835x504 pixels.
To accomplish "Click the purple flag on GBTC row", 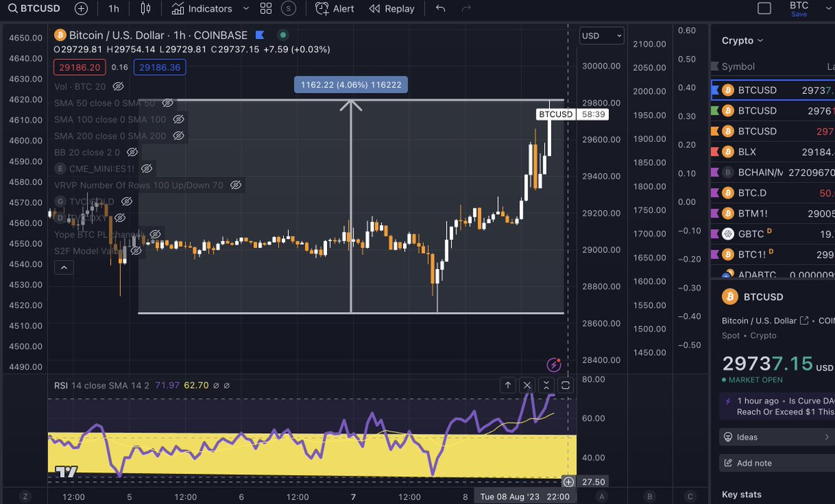I will [714, 234].
